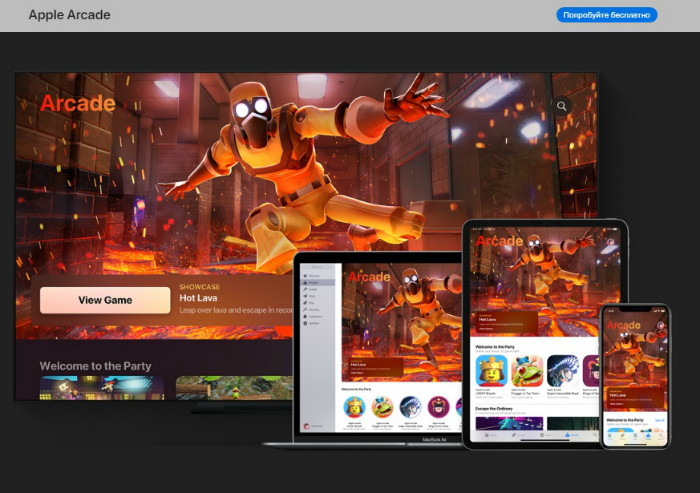Switch to Apps tab on iPad tab bar
The image size is (700, 493).
pyautogui.click(x=545, y=435)
